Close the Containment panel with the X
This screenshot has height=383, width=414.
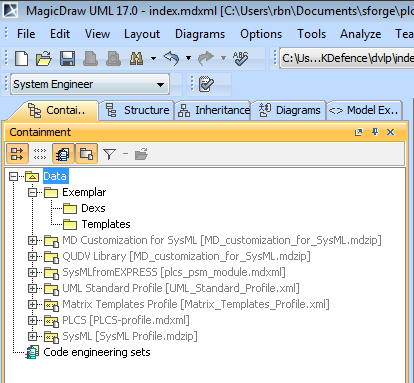(x=391, y=132)
